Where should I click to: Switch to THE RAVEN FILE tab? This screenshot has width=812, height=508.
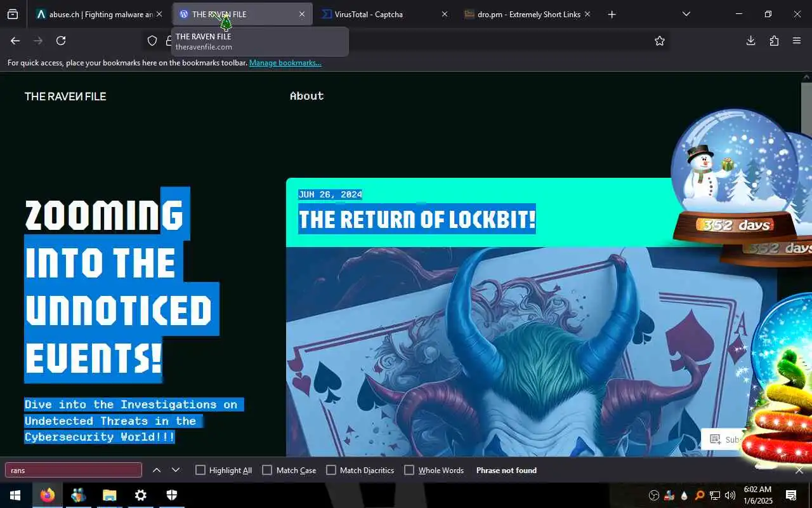[x=242, y=14]
